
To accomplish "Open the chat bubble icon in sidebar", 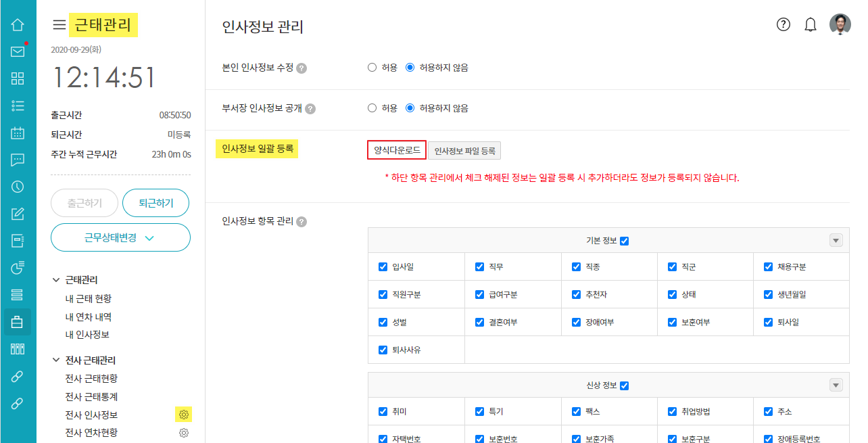I will [x=18, y=160].
